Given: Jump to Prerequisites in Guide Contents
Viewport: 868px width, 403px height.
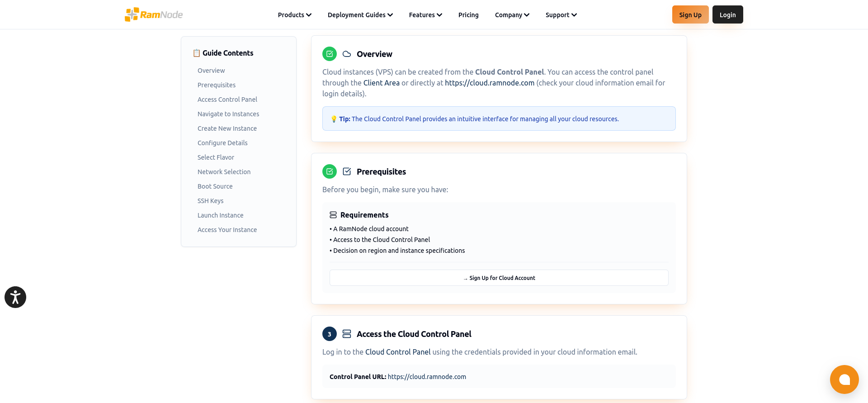Looking at the screenshot, I should 217,85.
